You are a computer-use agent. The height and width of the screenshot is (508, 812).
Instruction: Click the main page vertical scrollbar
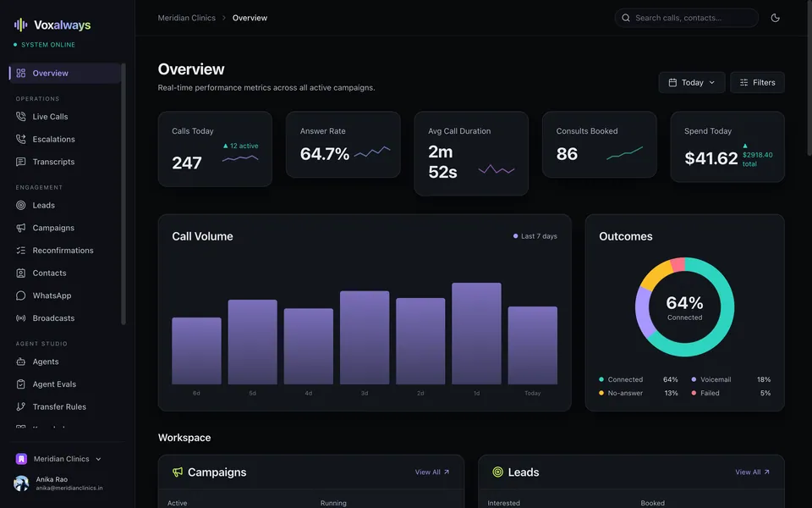click(809, 78)
